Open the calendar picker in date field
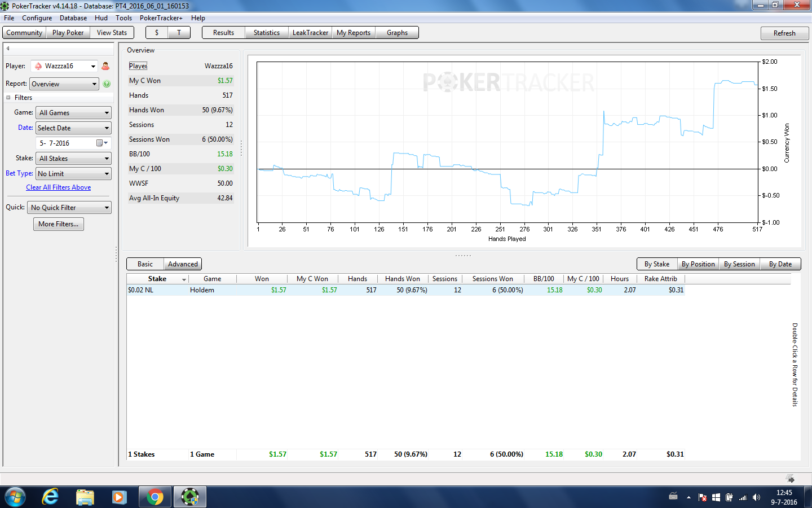 coord(101,143)
